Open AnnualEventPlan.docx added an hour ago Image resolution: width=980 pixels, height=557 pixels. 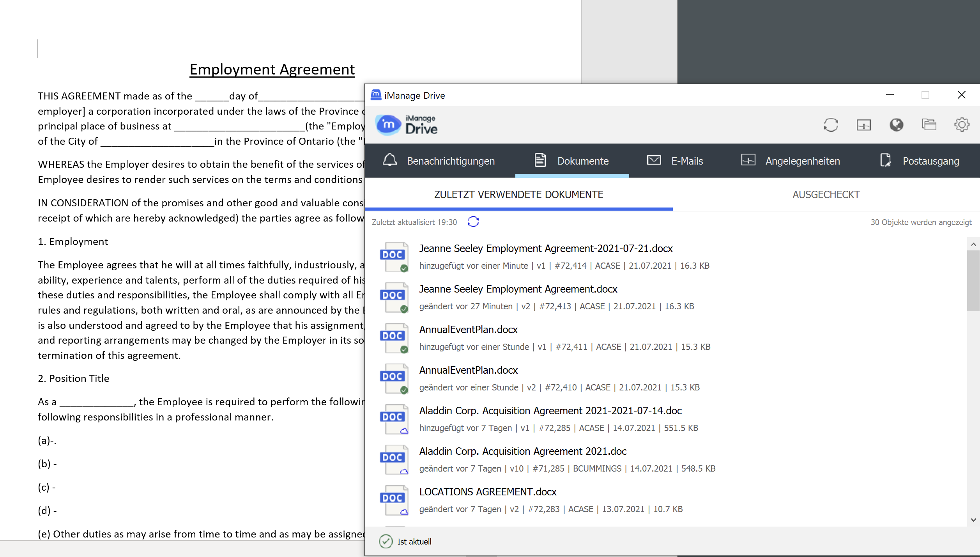pyautogui.click(x=468, y=330)
